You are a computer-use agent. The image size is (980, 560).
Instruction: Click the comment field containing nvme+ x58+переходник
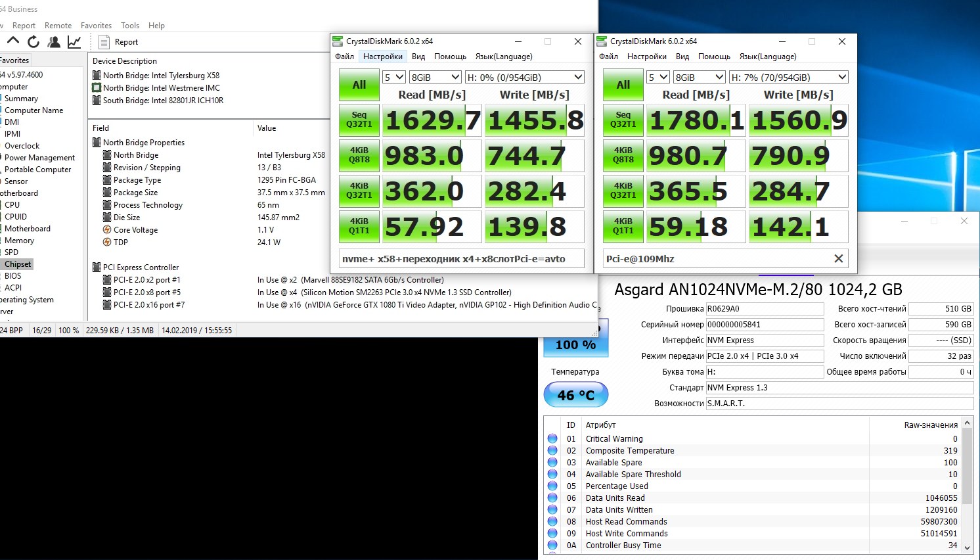[x=462, y=259]
